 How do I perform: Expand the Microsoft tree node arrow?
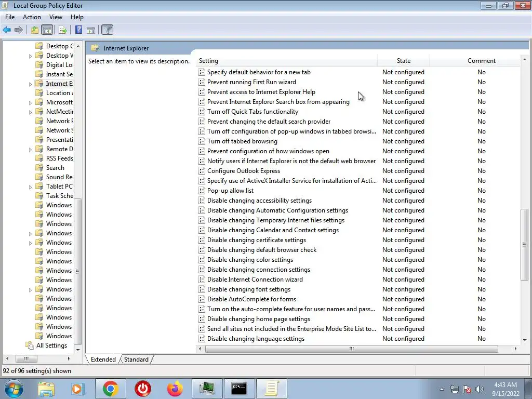coord(30,103)
